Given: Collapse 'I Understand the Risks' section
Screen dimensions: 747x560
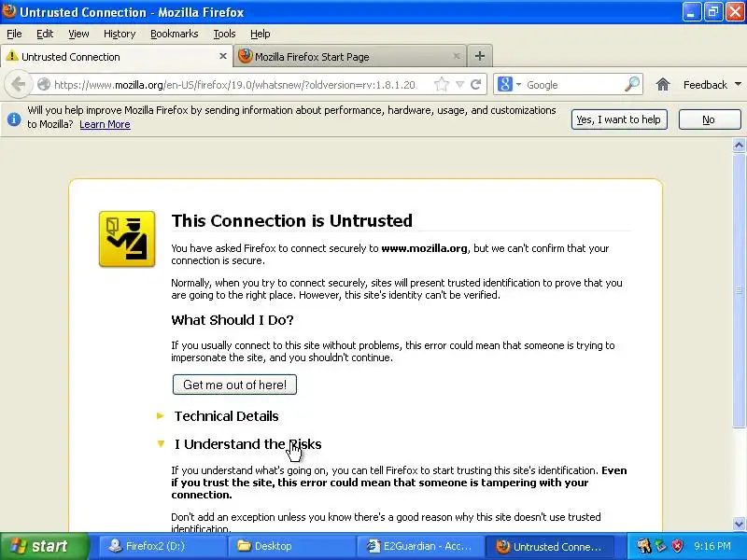Looking at the screenshot, I should tap(239, 444).
